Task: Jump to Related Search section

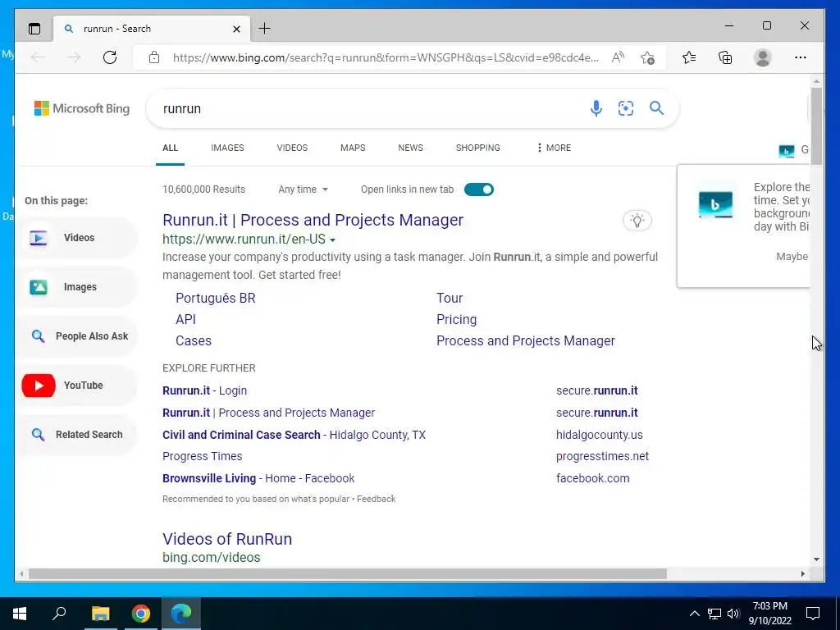Action: click(x=76, y=435)
